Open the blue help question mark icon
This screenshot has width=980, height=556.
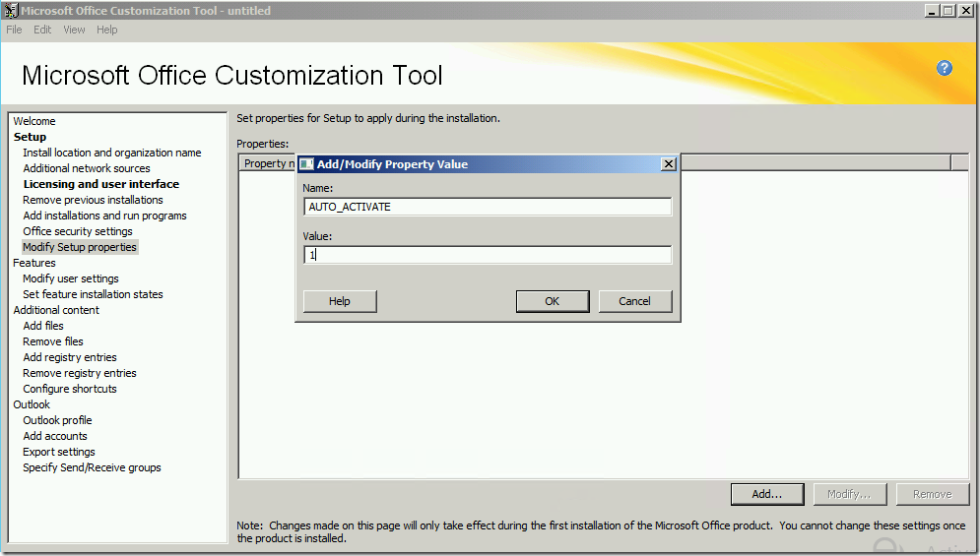[x=945, y=68]
